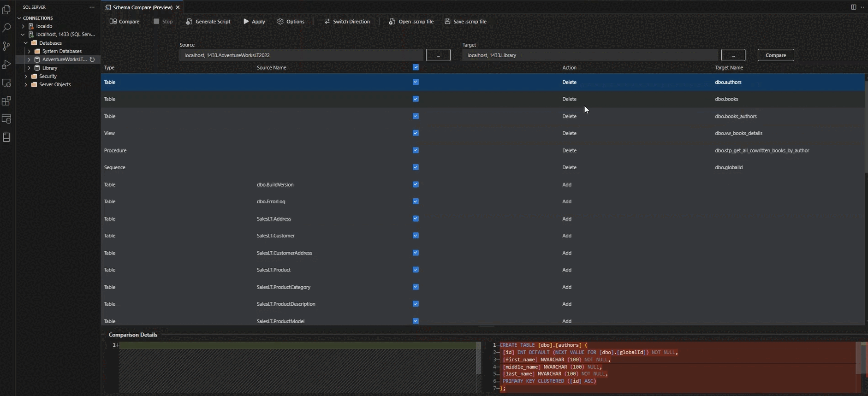Click the Target database input field
This screenshot has width=868, height=396.
click(x=590, y=55)
